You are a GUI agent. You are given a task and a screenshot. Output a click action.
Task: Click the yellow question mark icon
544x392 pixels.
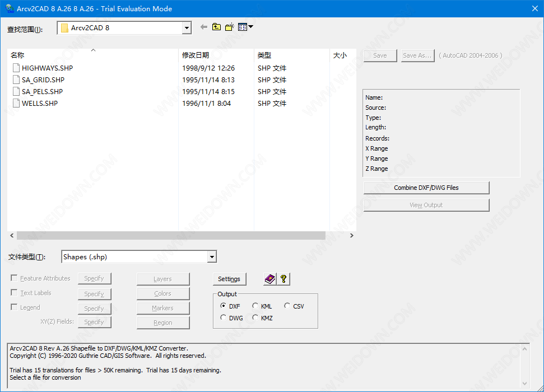tap(283, 279)
